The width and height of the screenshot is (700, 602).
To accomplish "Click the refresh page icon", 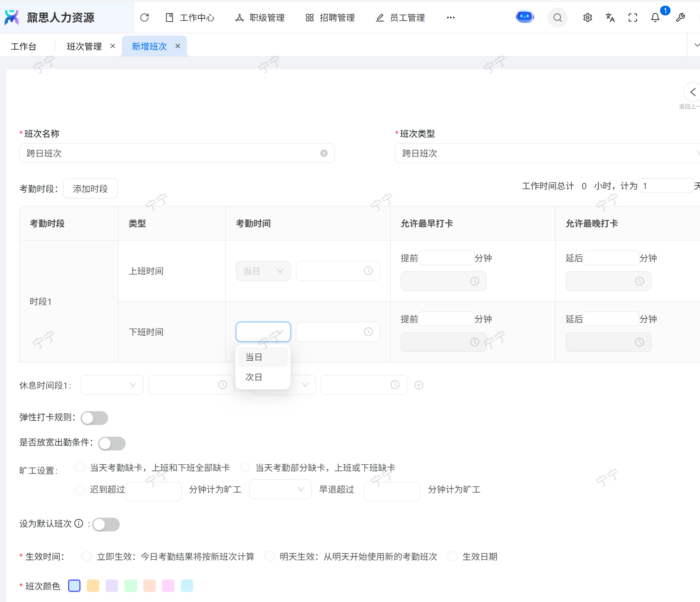I will click(x=144, y=18).
